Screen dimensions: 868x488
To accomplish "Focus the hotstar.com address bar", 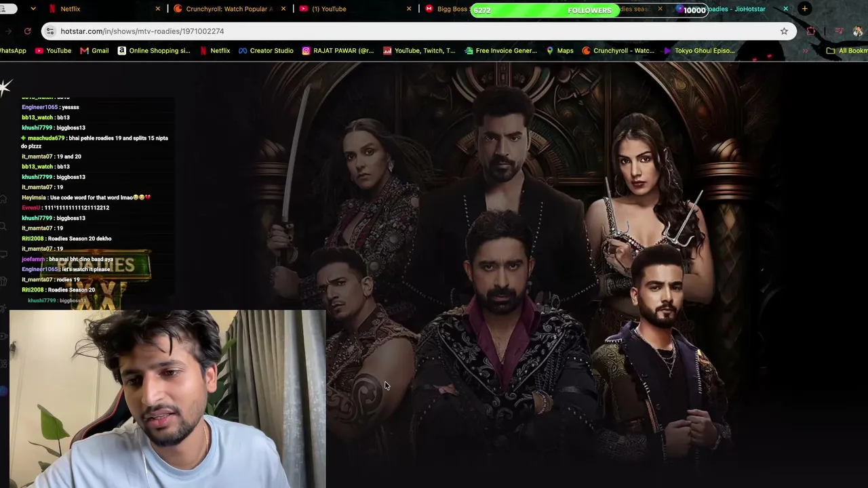I will pos(418,31).
